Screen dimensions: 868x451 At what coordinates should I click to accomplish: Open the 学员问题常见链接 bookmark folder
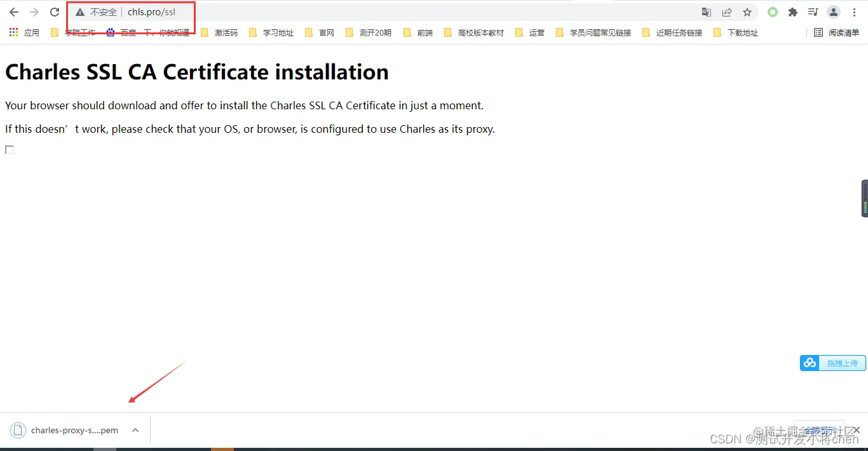point(593,32)
